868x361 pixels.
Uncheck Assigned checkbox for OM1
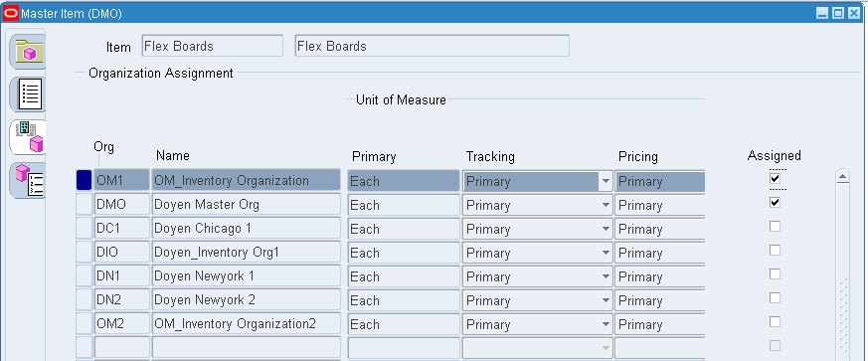pos(775,178)
